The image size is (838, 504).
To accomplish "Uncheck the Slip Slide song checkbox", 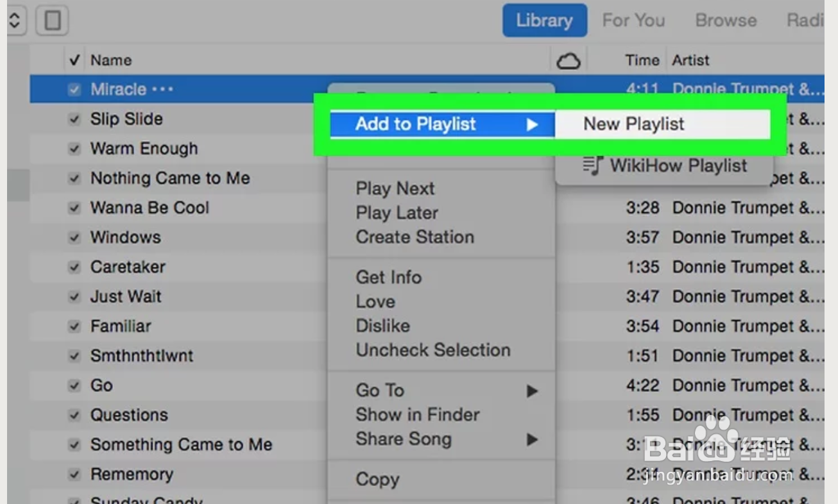I will click(x=74, y=119).
